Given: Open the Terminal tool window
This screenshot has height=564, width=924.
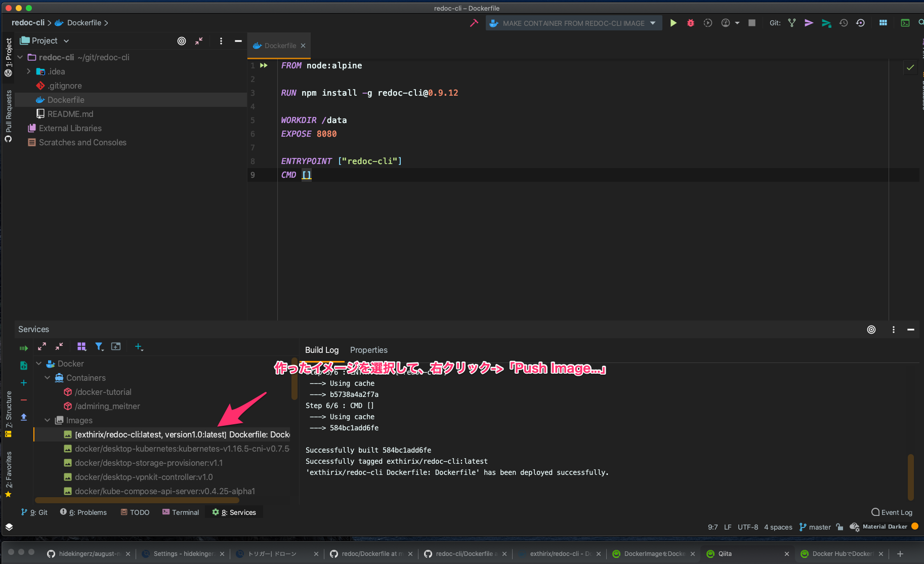Looking at the screenshot, I should (181, 512).
